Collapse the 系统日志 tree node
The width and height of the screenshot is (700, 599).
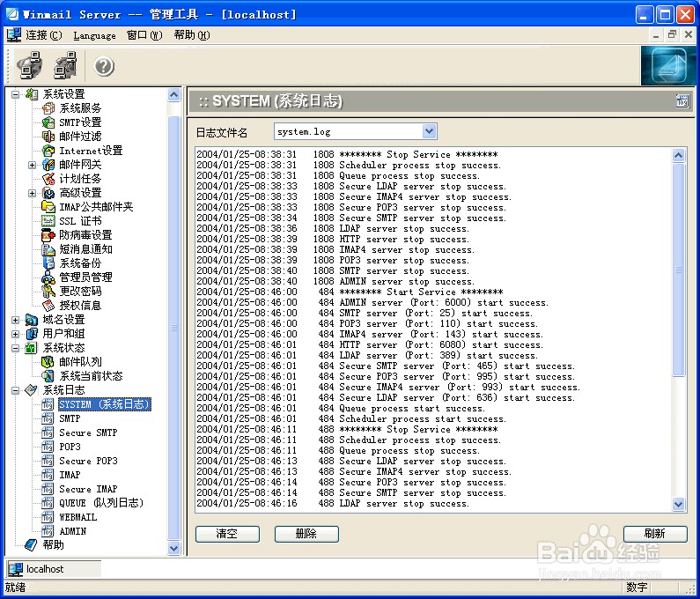pos(15,390)
